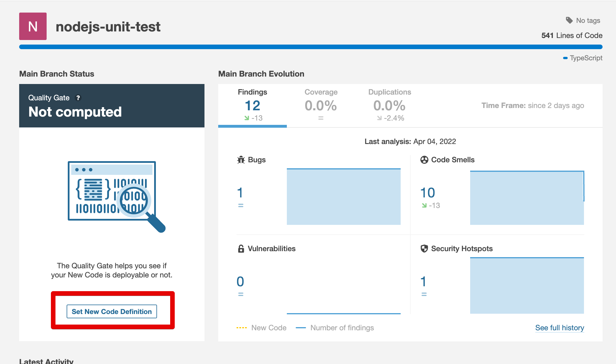Click the N project avatar icon
Viewport: 616px width, 364px height.
click(x=33, y=26)
